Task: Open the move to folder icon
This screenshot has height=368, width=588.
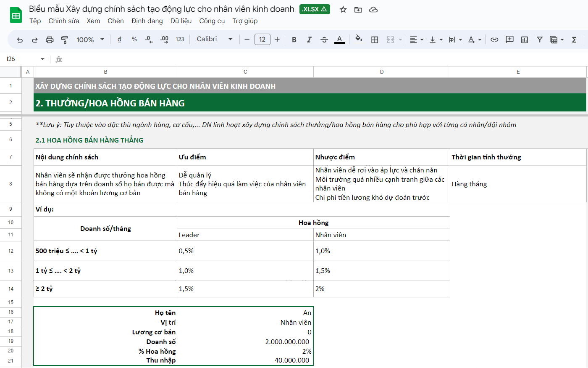Action: 358,9
